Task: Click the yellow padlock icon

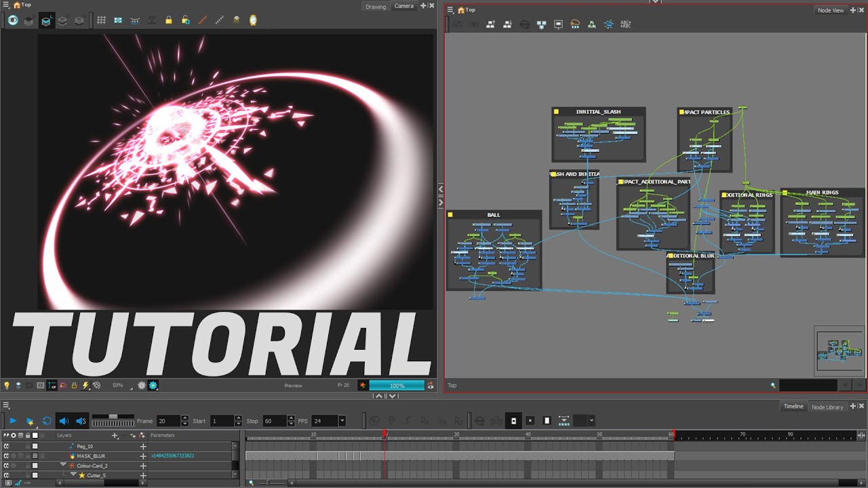Action: (x=169, y=20)
